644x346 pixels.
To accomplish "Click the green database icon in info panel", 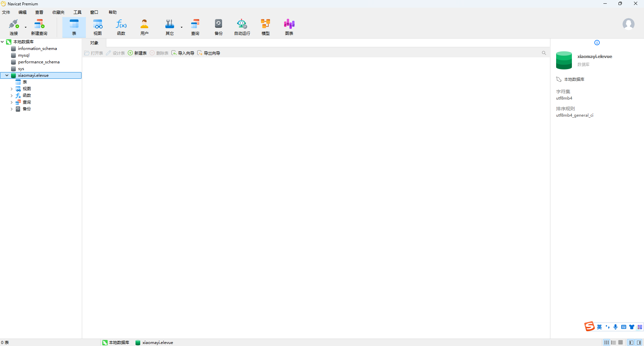I will tap(564, 60).
